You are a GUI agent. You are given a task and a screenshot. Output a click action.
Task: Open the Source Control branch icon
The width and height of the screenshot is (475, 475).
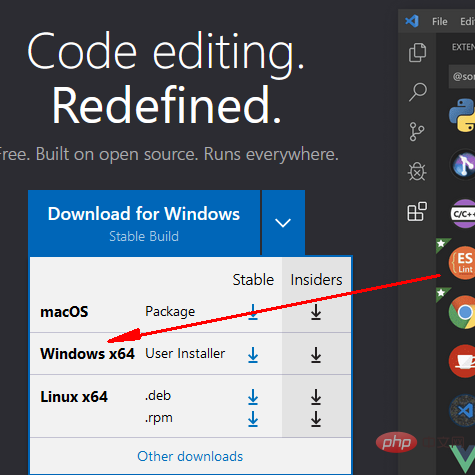[417, 132]
